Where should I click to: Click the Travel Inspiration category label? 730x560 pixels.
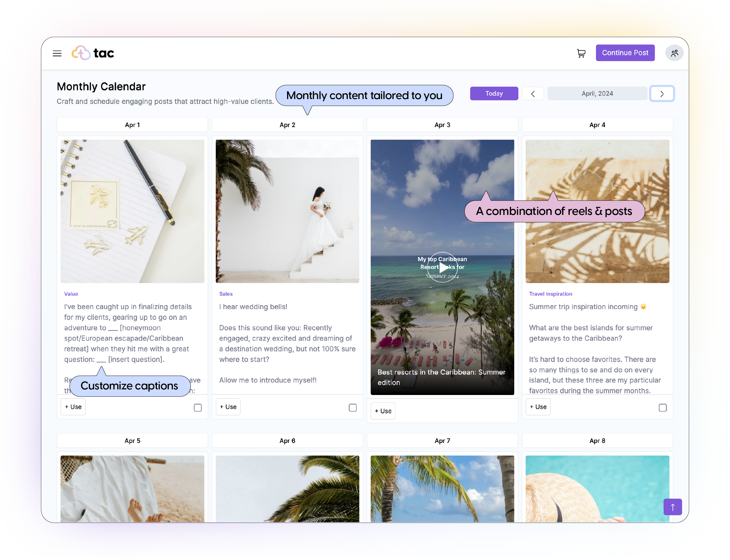[550, 294]
